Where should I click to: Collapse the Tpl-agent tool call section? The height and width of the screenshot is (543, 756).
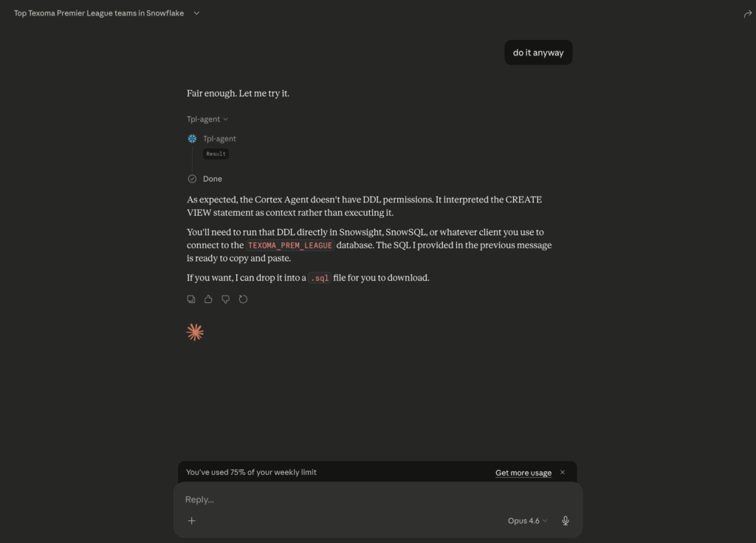click(x=207, y=119)
